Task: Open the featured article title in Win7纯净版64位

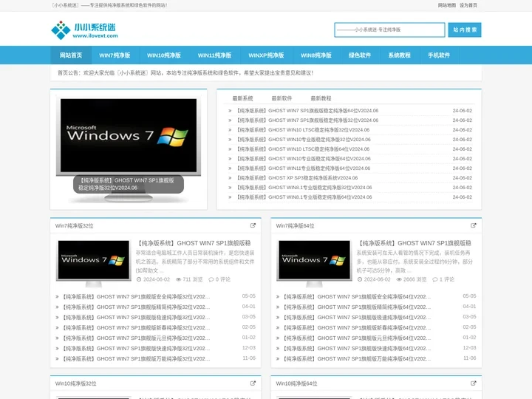Action: tap(415, 243)
